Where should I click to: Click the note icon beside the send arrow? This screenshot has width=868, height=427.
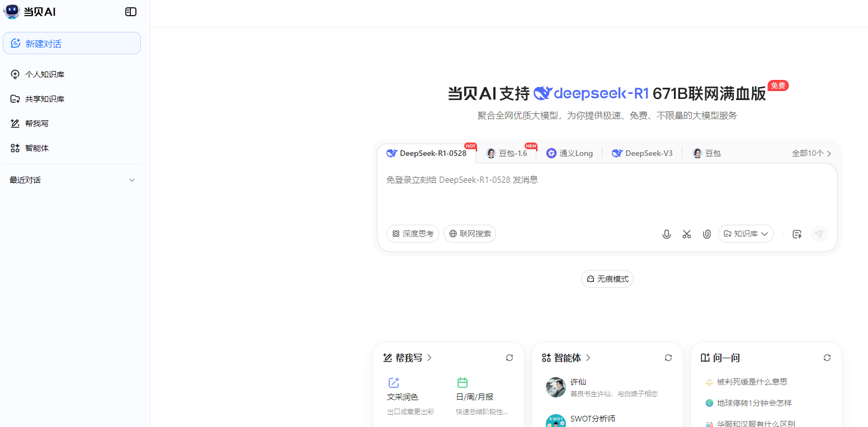[x=797, y=234]
